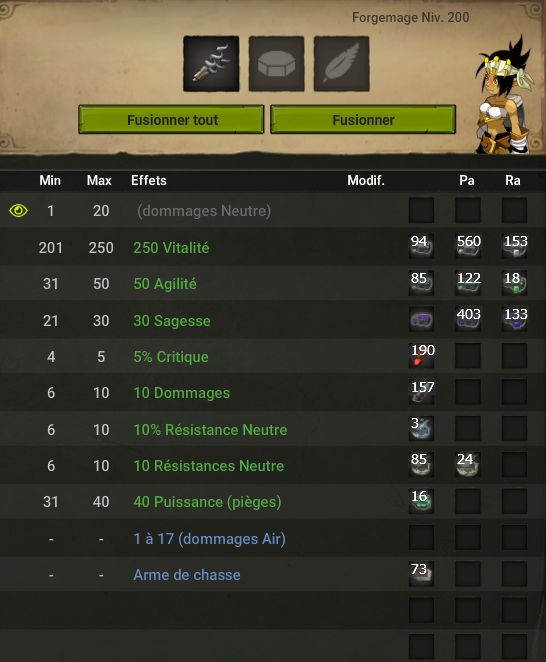This screenshot has height=662, width=546.
Task: Click the weapon item slot with the smoking torch
Action: click(x=211, y=64)
